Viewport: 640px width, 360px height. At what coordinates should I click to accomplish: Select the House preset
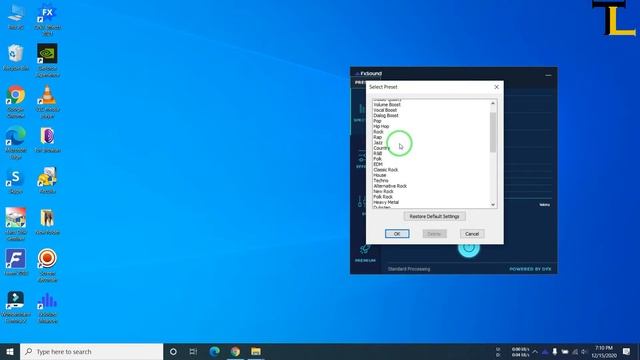380,175
